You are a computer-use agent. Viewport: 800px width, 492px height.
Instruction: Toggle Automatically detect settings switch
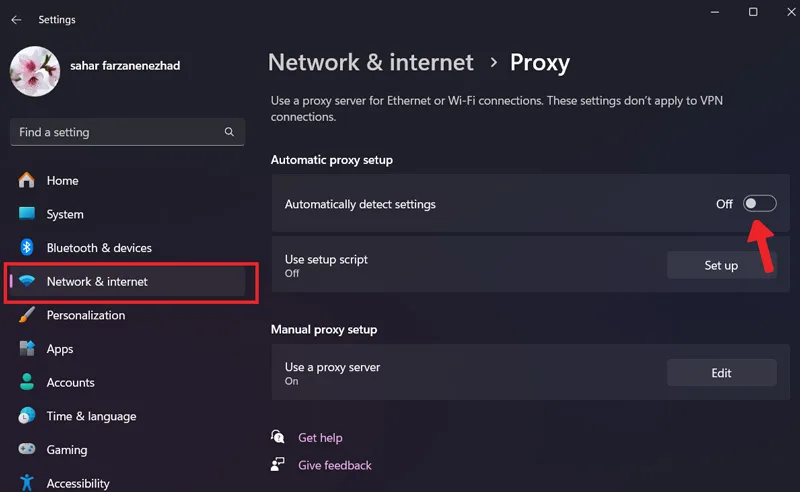coord(759,204)
